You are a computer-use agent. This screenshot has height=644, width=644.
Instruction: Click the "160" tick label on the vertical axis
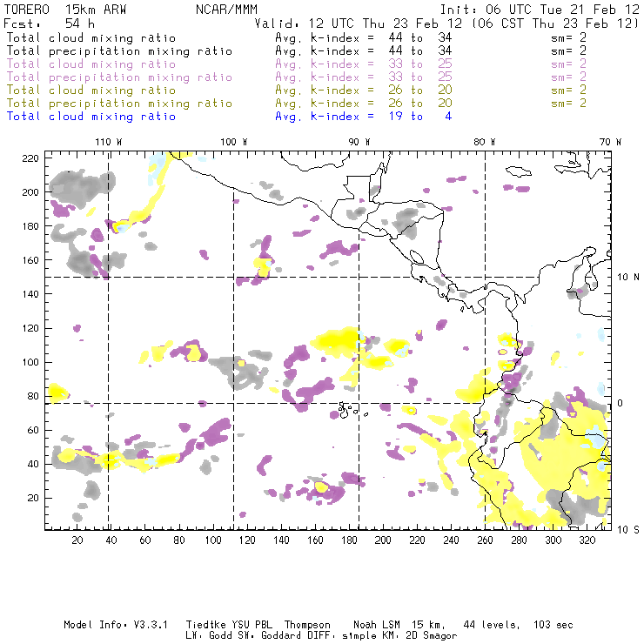coord(30,260)
